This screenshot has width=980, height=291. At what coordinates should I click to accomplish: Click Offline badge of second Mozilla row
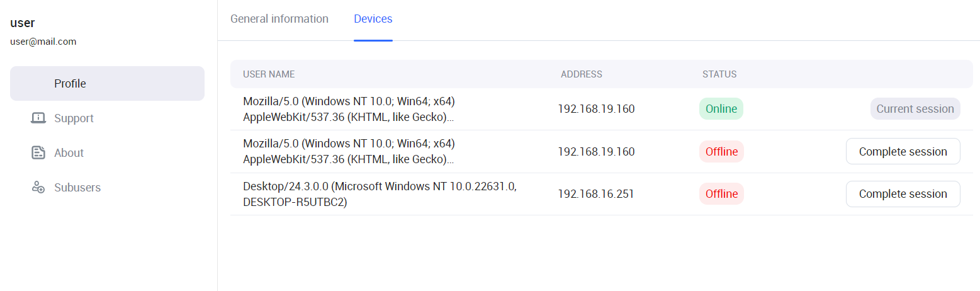coord(721,151)
